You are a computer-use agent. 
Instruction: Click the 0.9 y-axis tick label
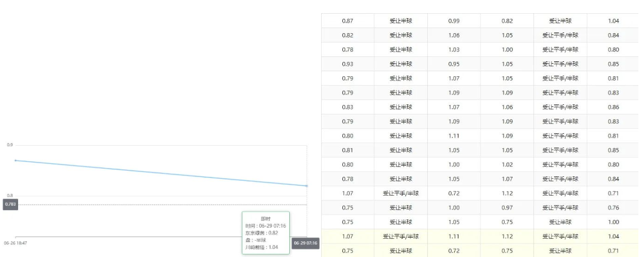click(10, 145)
